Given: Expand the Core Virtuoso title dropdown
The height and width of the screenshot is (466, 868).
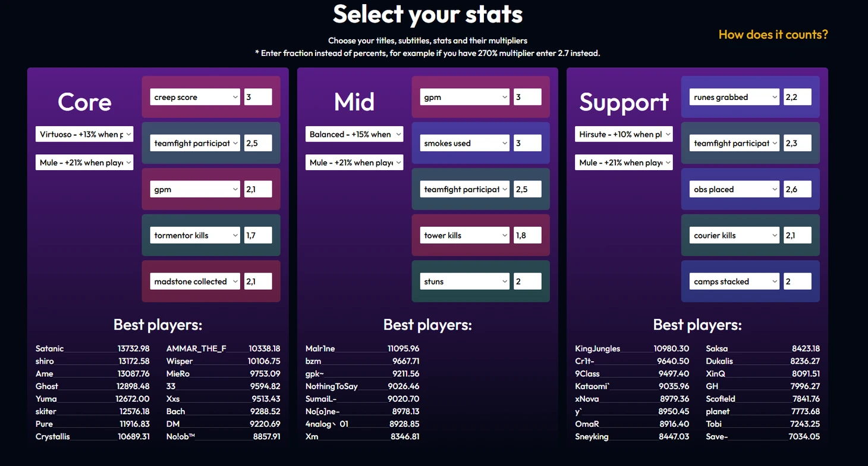Looking at the screenshot, I should [84, 135].
